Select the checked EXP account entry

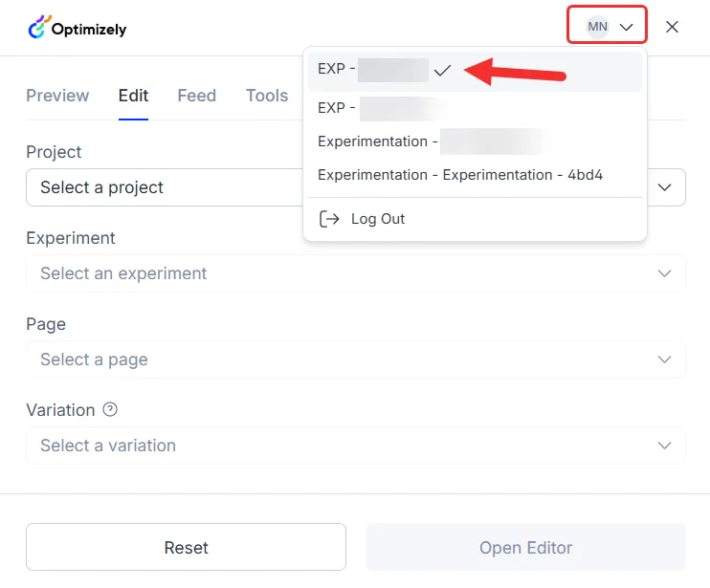(475, 71)
